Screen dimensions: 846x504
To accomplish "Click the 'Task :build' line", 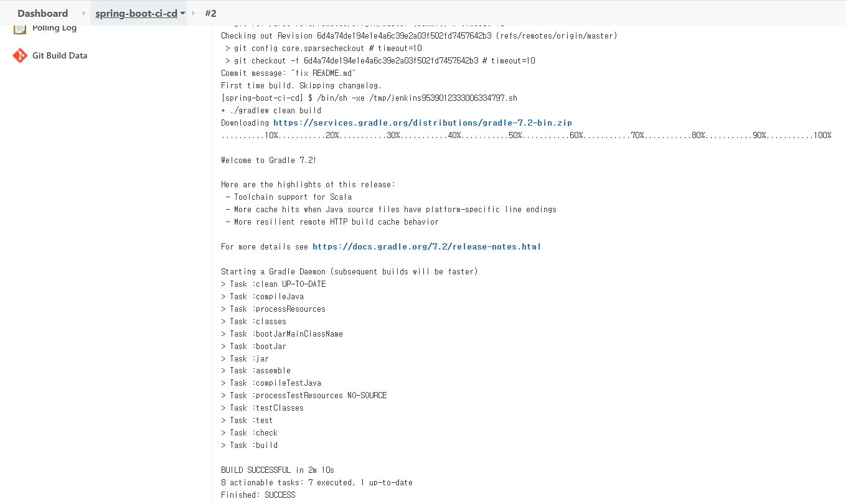I will pos(249,445).
